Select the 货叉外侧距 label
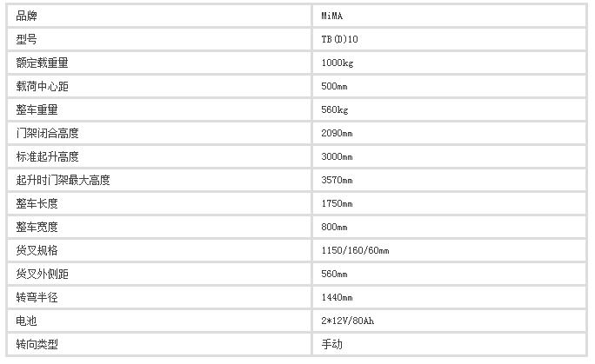Screen dimensions: 595x364 (x=42, y=275)
